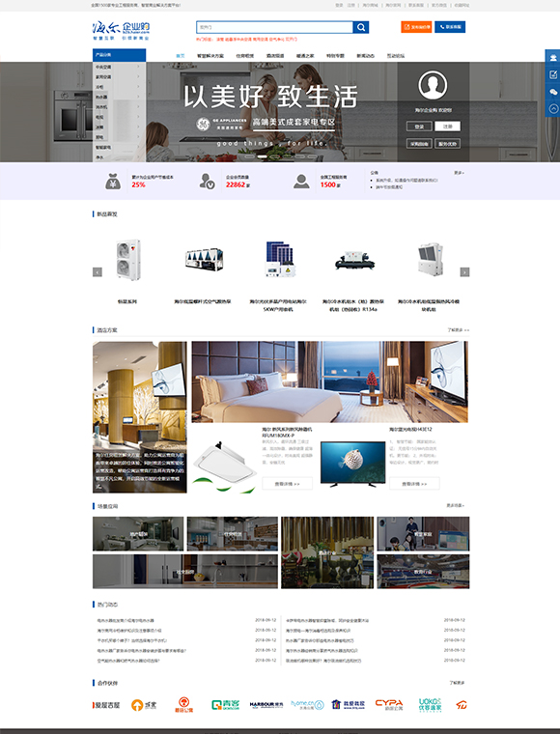
Task: Click the user avatar circle icon
Action: point(433,85)
